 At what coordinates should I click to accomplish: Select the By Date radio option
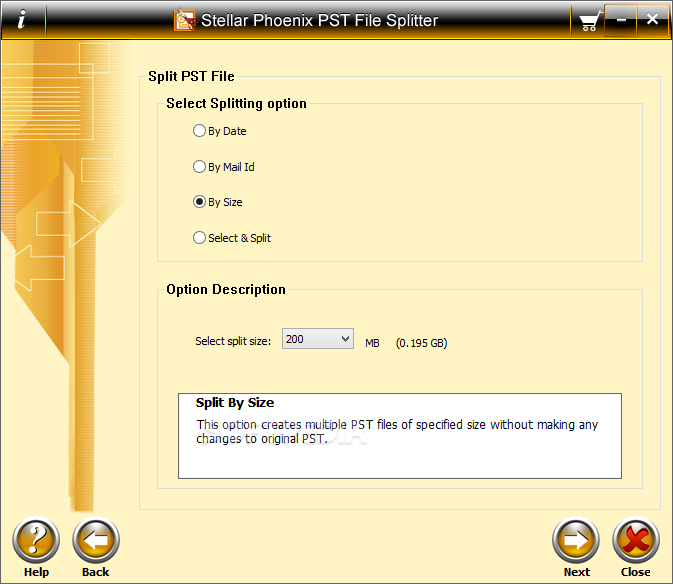tap(220, 130)
